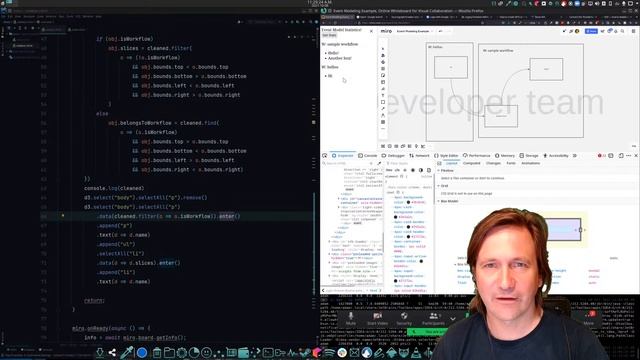Select the Computed side panel tab

471,163
